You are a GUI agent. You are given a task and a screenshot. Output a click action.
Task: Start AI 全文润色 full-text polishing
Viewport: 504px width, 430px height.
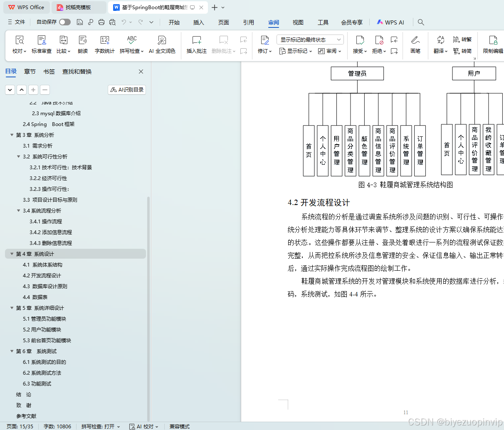(161, 44)
